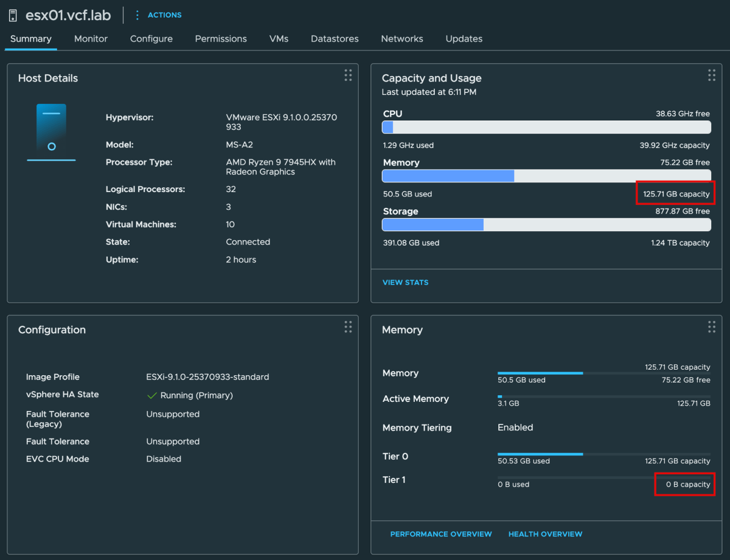Click '125.71 GB capacity' in Capacity and Usage
730x560 pixels.
coord(676,194)
